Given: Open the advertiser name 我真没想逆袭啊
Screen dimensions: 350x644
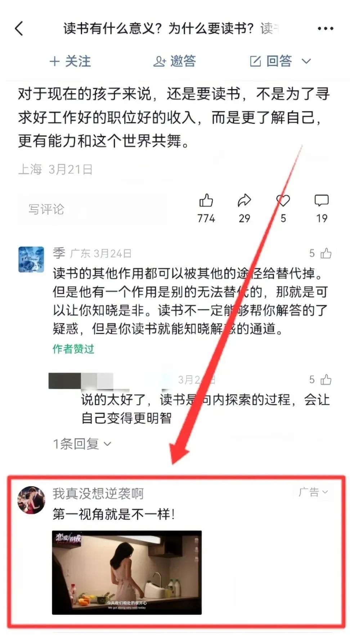Looking at the screenshot, I should [98, 493].
